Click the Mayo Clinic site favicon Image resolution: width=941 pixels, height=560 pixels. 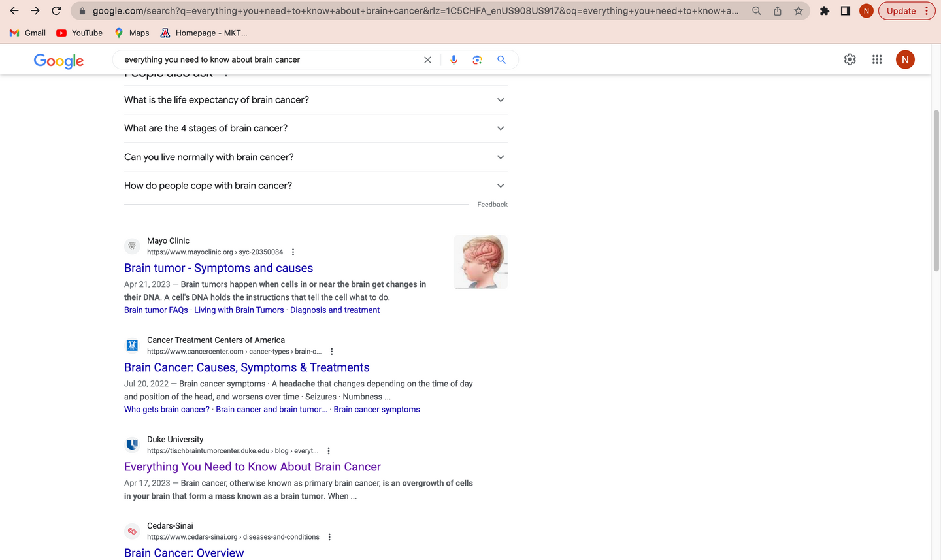132,246
